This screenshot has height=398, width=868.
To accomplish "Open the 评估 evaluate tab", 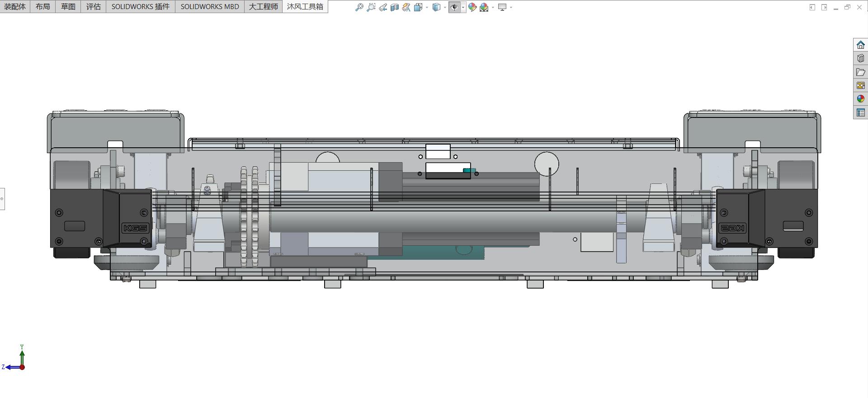I will tap(94, 7).
